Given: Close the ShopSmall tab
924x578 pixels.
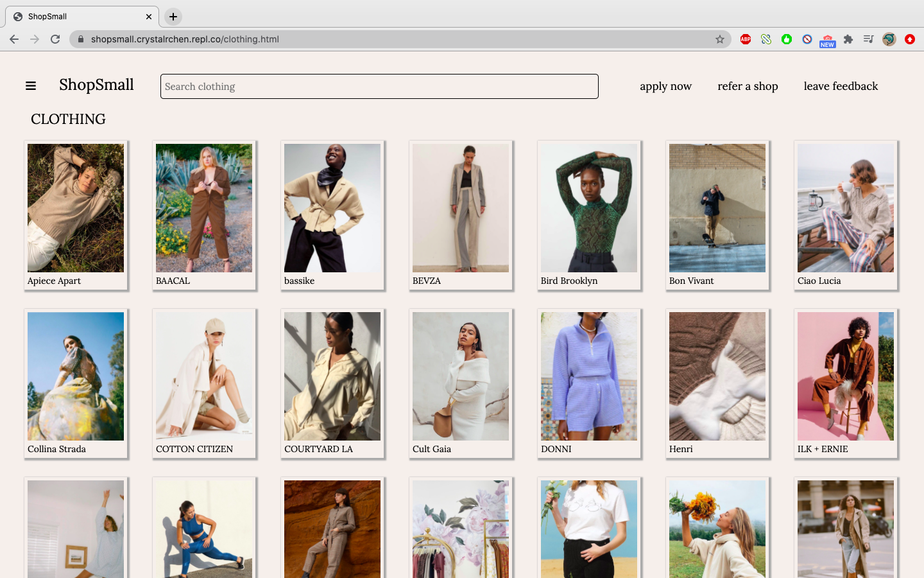Looking at the screenshot, I should tap(149, 17).
